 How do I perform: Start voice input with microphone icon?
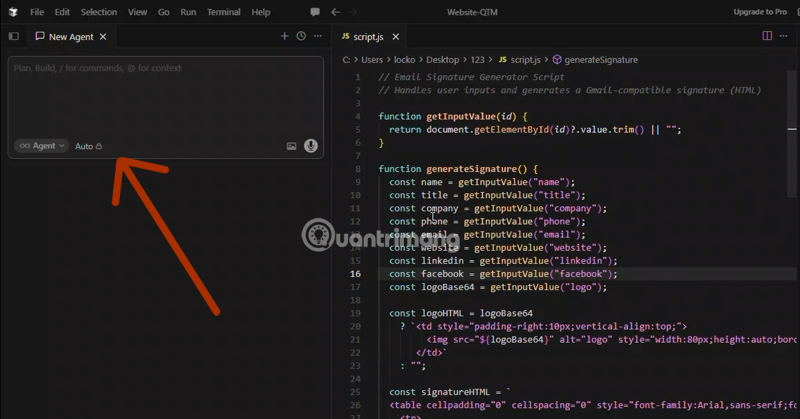311,146
